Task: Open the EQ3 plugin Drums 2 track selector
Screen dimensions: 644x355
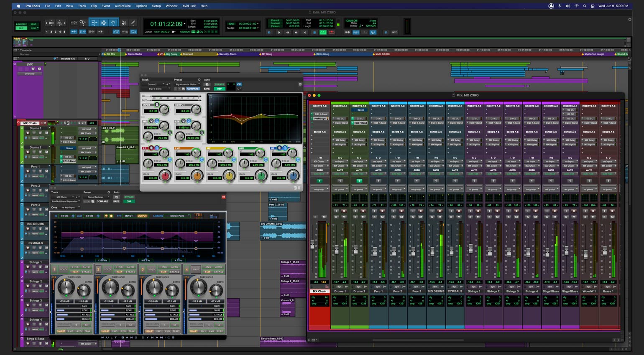Action: tap(153, 84)
